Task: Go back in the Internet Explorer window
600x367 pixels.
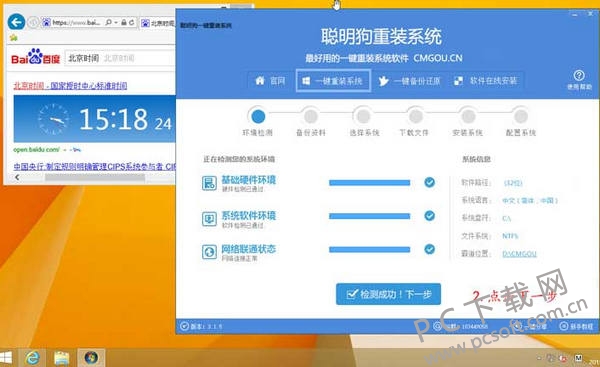Action: point(16,22)
